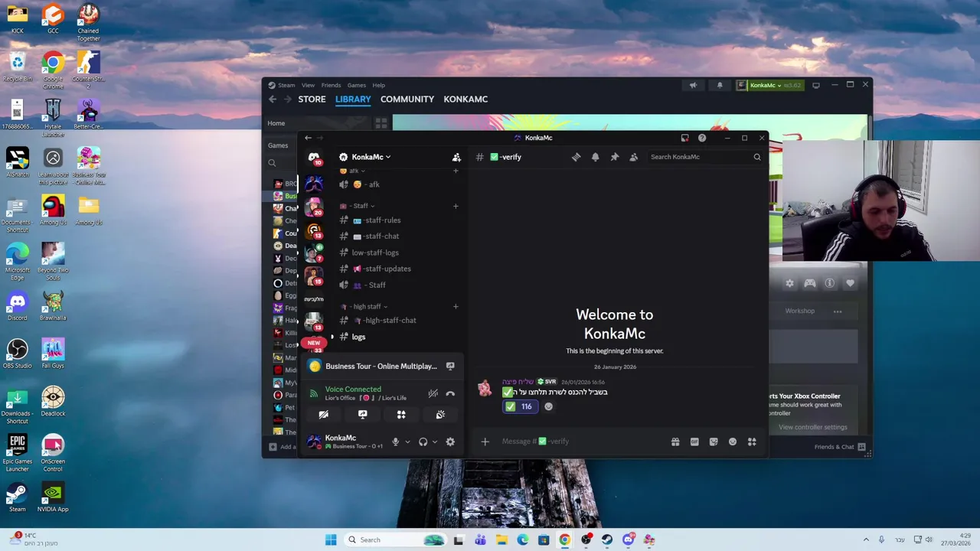Open Discord user settings gear
Screen dimensions: 980x551
click(450, 442)
